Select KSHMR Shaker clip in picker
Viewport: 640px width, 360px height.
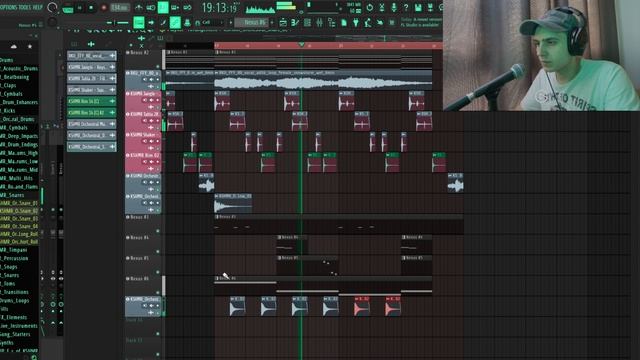(x=91, y=90)
